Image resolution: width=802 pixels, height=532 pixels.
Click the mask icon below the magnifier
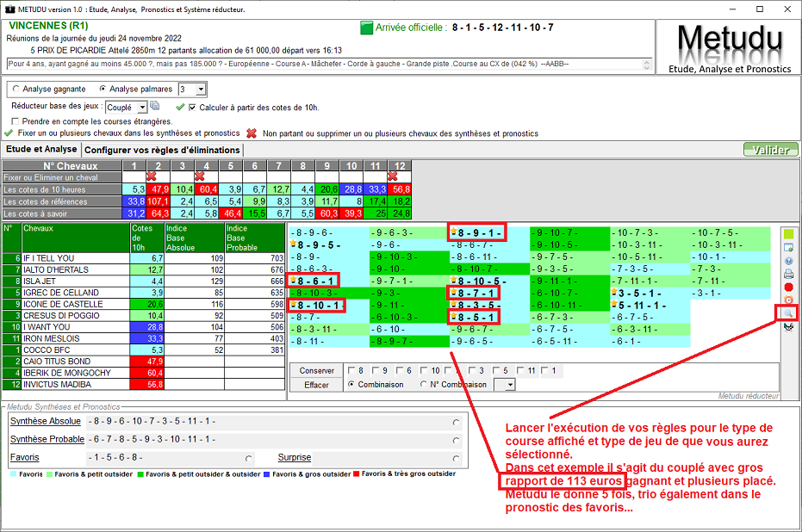click(x=788, y=326)
